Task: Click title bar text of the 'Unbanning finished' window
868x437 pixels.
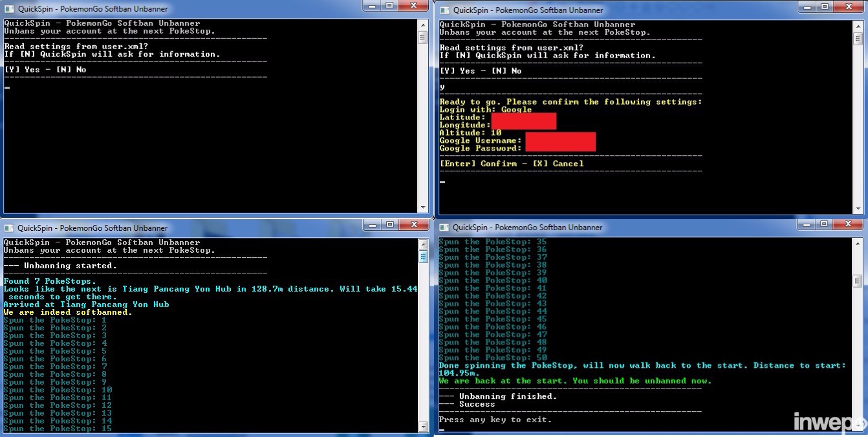Action: (528, 228)
